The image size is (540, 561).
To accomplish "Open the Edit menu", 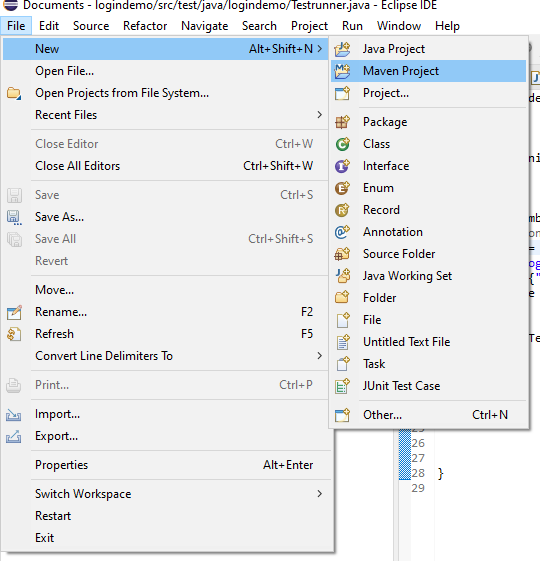I will (49, 26).
